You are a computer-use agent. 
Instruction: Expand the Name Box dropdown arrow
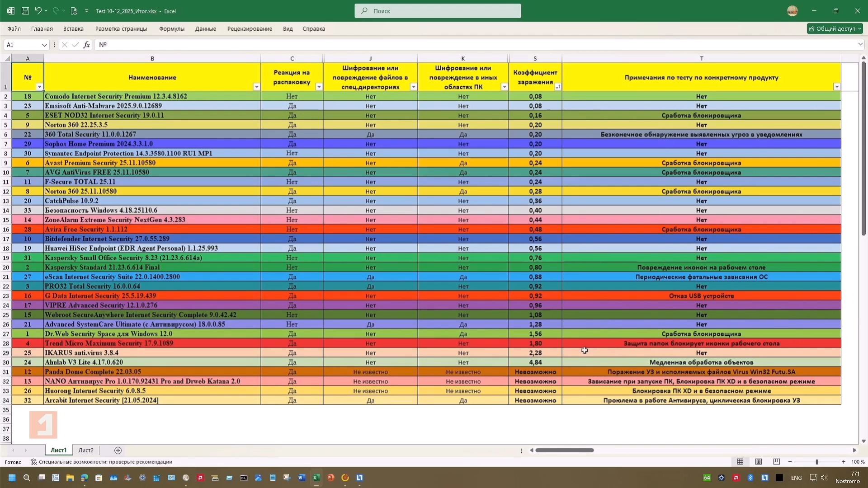pyautogui.click(x=44, y=45)
